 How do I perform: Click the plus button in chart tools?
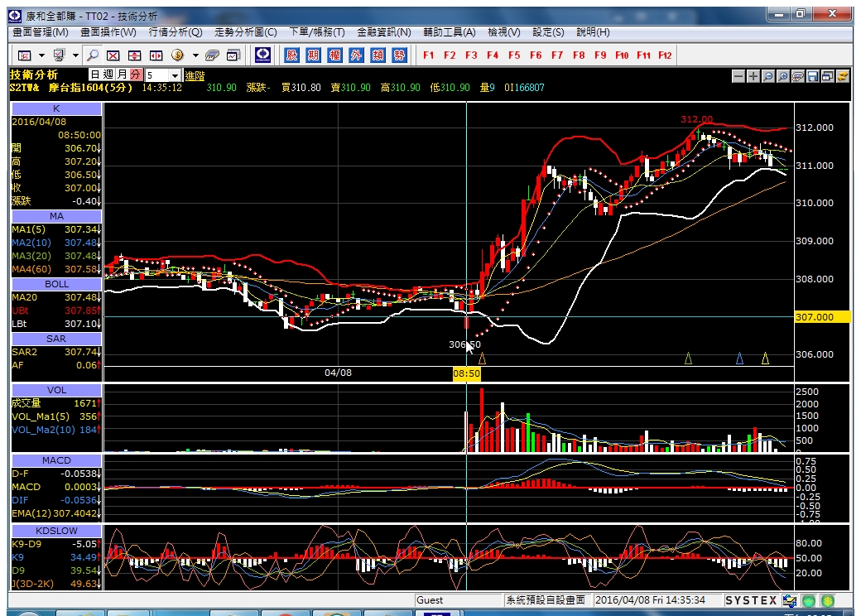point(753,76)
